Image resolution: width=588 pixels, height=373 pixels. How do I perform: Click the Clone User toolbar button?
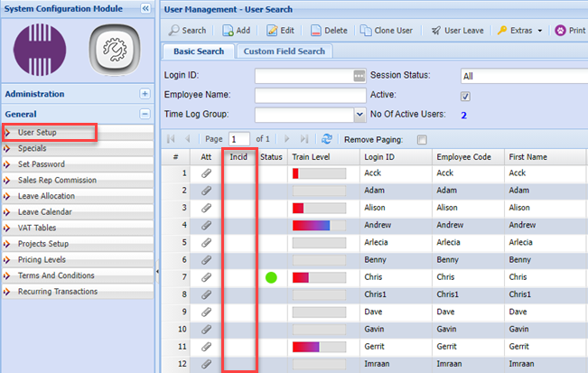coord(387,30)
